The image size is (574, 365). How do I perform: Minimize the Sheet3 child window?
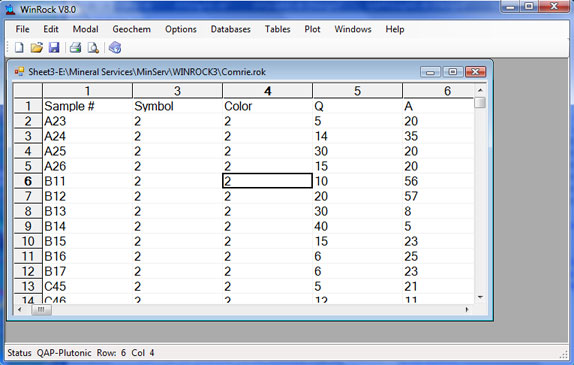click(430, 72)
